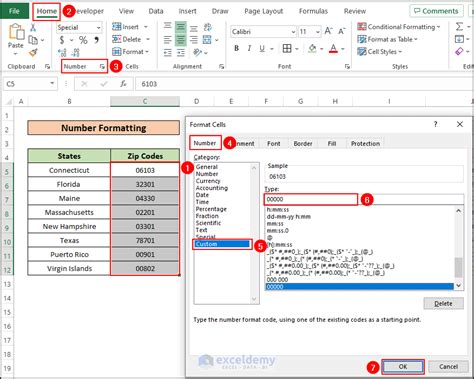Click the Middle Align icon
474x379 pixels.
pos(180,27)
